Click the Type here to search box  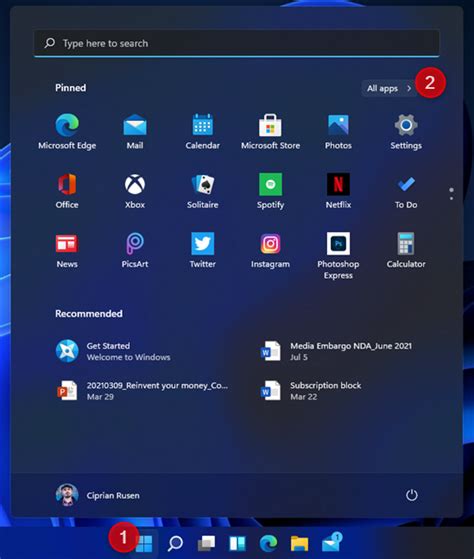tap(236, 43)
